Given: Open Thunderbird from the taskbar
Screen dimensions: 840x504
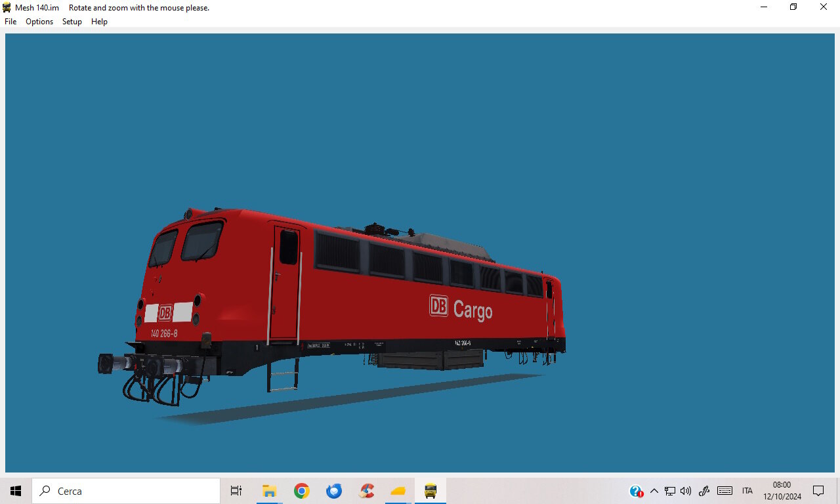Looking at the screenshot, I should coord(334,491).
